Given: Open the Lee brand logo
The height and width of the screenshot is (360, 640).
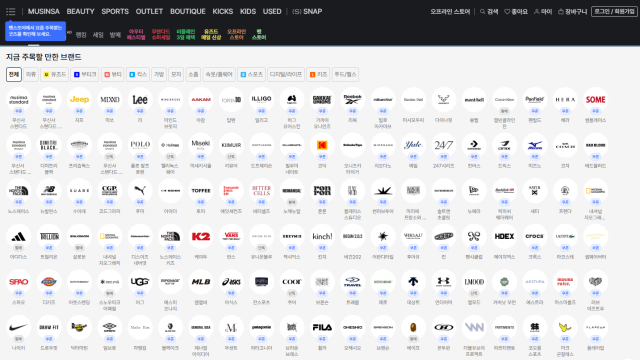Looking at the screenshot, I should (140, 99).
